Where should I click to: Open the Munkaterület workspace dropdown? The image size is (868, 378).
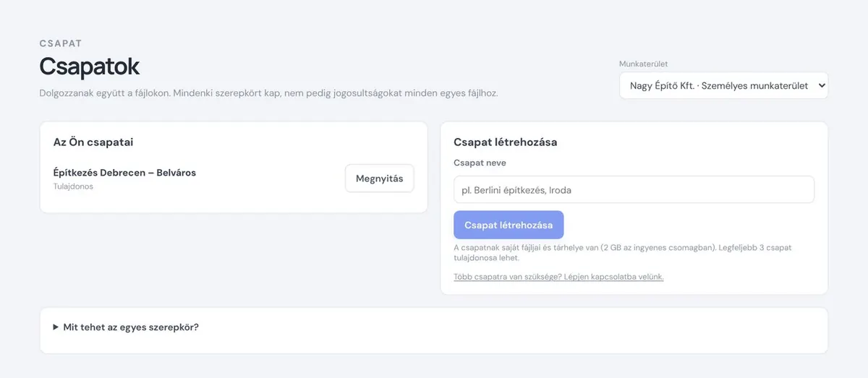[723, 85]
